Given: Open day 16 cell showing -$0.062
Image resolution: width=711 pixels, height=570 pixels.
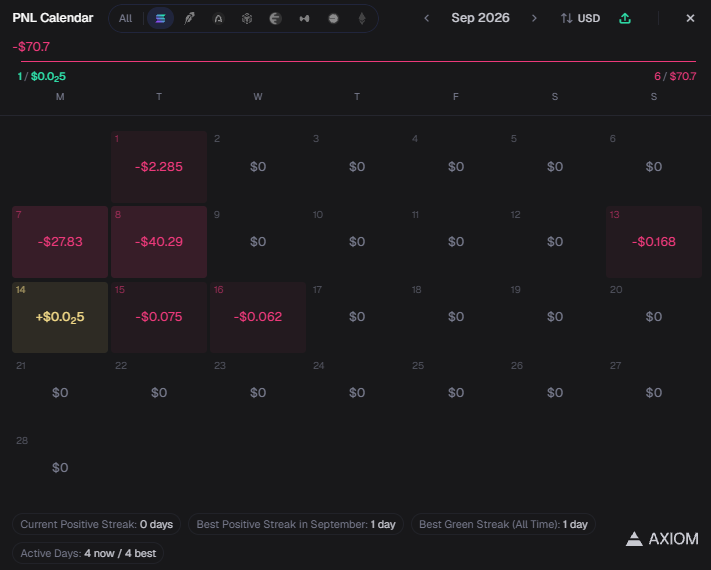Looking at the screenshot, I should pos(258,317).
